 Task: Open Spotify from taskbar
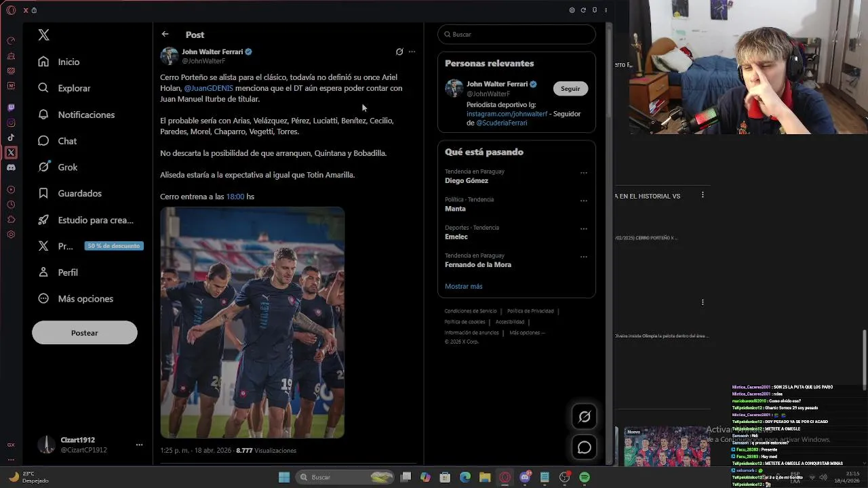click(585, 477)
